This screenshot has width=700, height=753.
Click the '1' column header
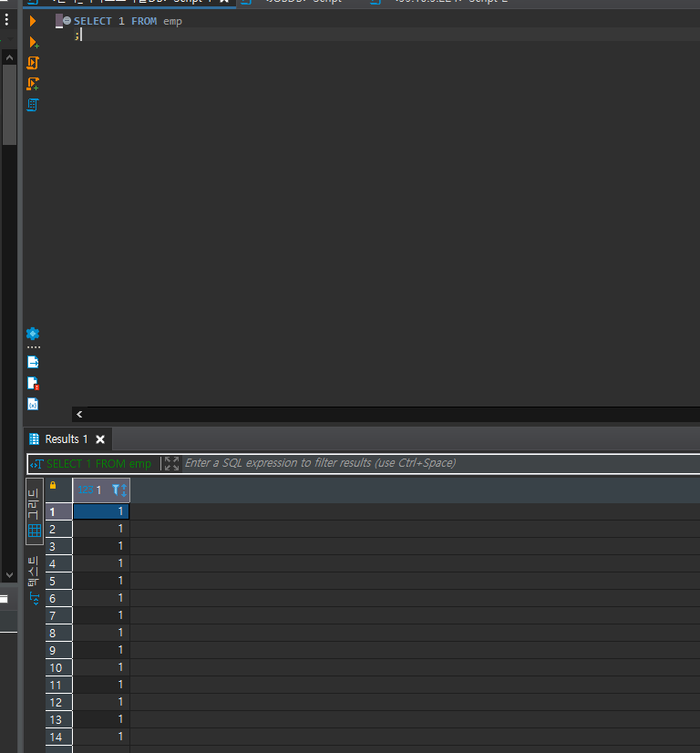click(x=101, y=490)
